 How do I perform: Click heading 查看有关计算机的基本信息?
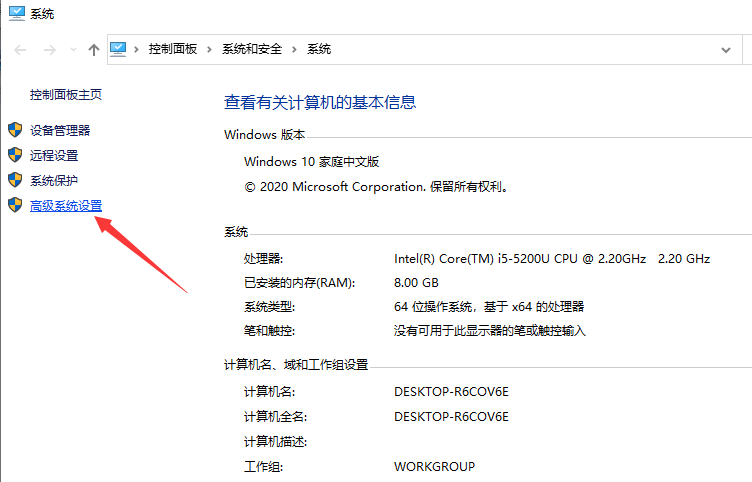(x=320, y=102)
